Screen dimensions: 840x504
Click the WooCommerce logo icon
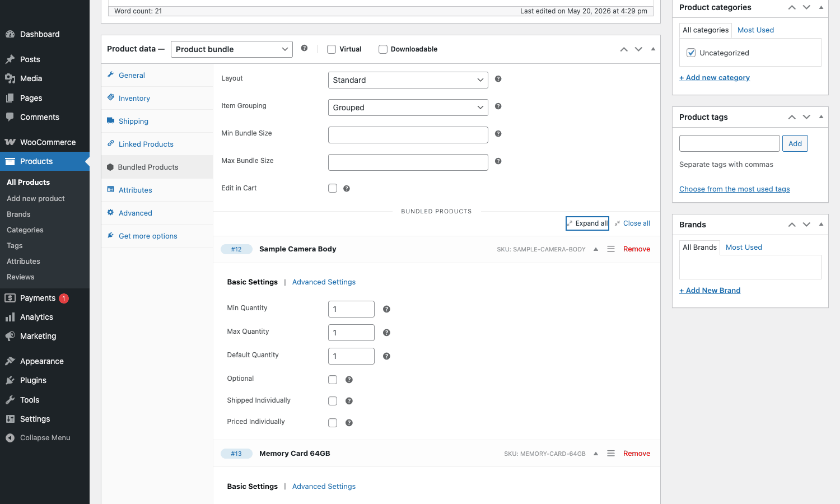click(10, 142)
